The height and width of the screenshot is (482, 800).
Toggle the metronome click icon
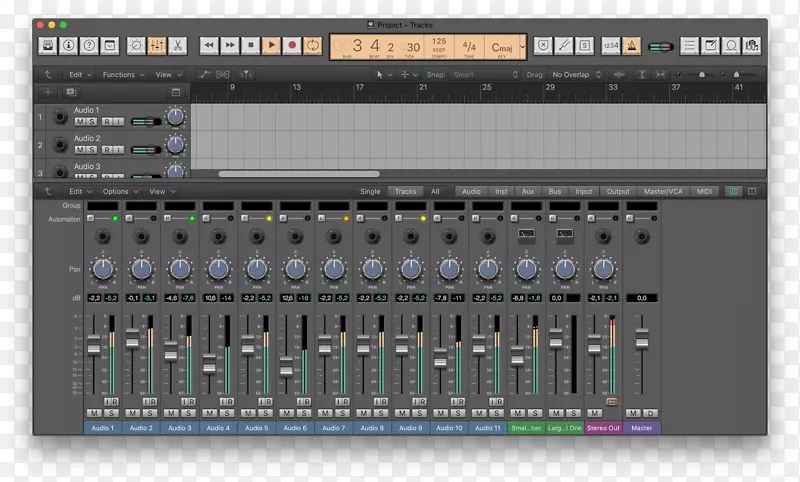[633, 45]
